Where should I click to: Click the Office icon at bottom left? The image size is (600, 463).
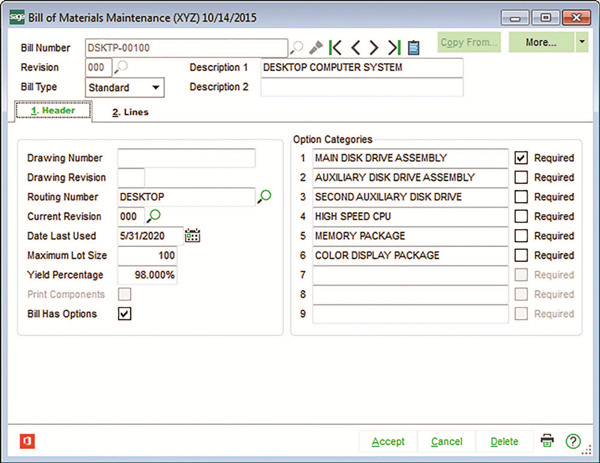tap(27, 441)
